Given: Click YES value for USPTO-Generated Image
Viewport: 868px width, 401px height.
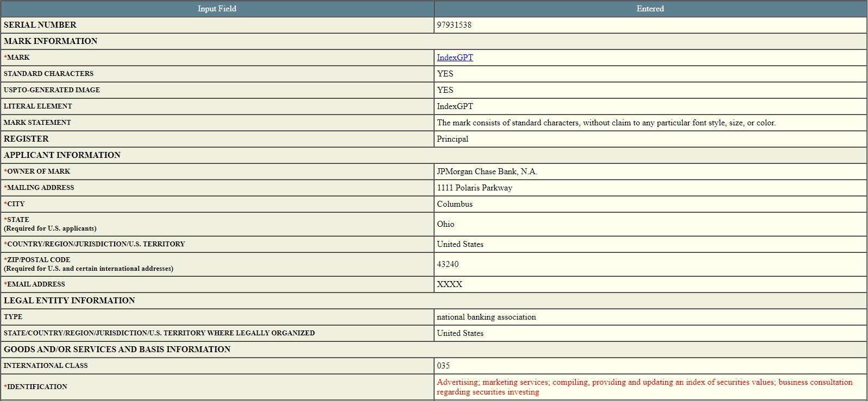Looking at the screenshot, I should [445, 90].
